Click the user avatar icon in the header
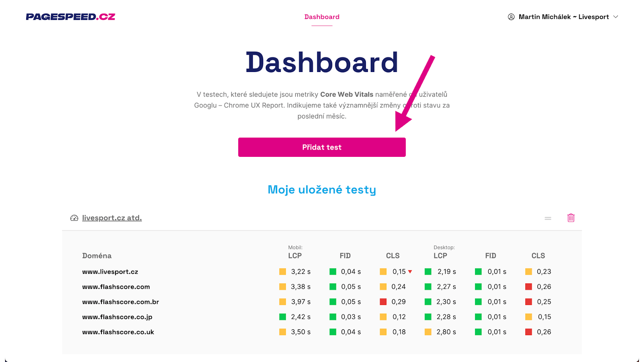The width and height of the screenshot is (644, 362). pos(511,17)
